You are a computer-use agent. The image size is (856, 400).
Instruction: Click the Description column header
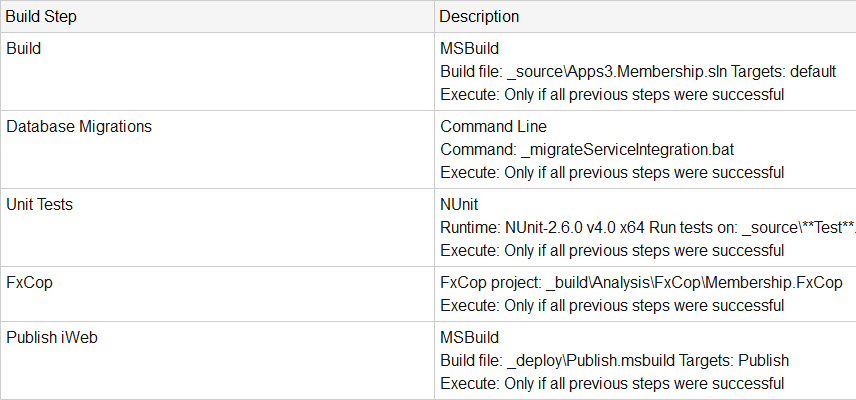tap(479, 17)
